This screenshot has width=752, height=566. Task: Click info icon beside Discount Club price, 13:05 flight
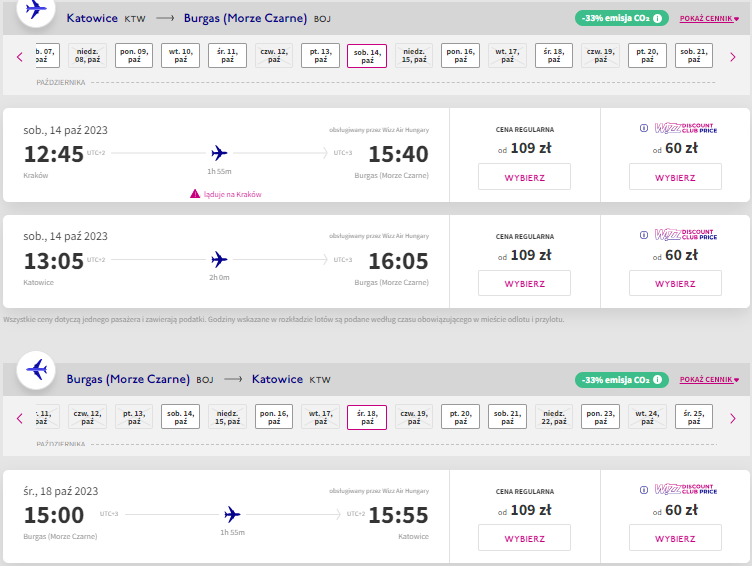tap(644, 235)
